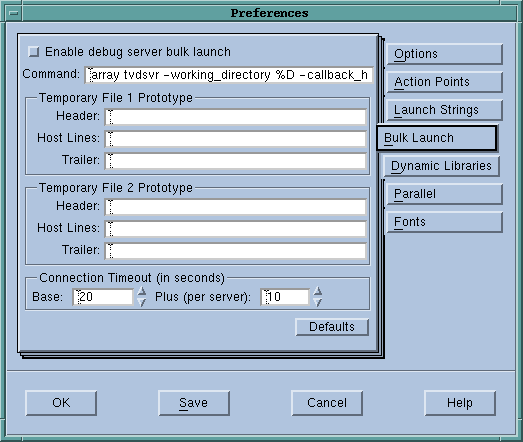Focus Temporary File 1 Host Lines field

(236, 139)
